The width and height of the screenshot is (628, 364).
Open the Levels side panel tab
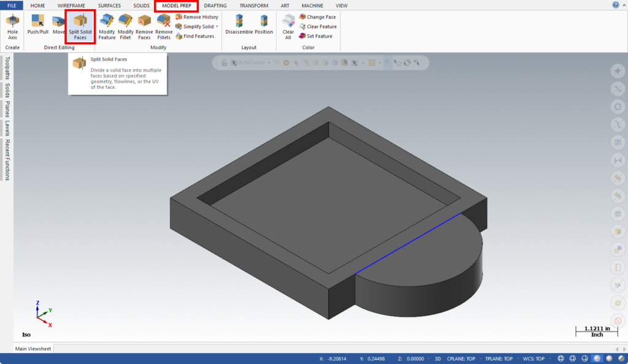coord(7,129)
